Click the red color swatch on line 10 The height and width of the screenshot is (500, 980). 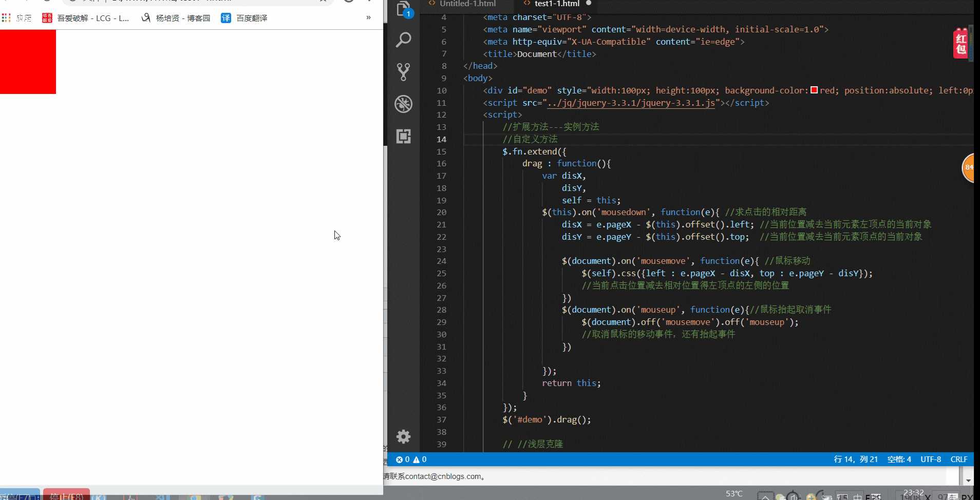click(x=814, y=90)
